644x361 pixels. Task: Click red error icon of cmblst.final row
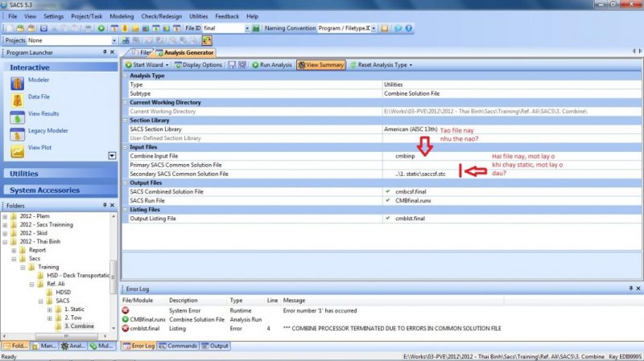tap(126, 328)
